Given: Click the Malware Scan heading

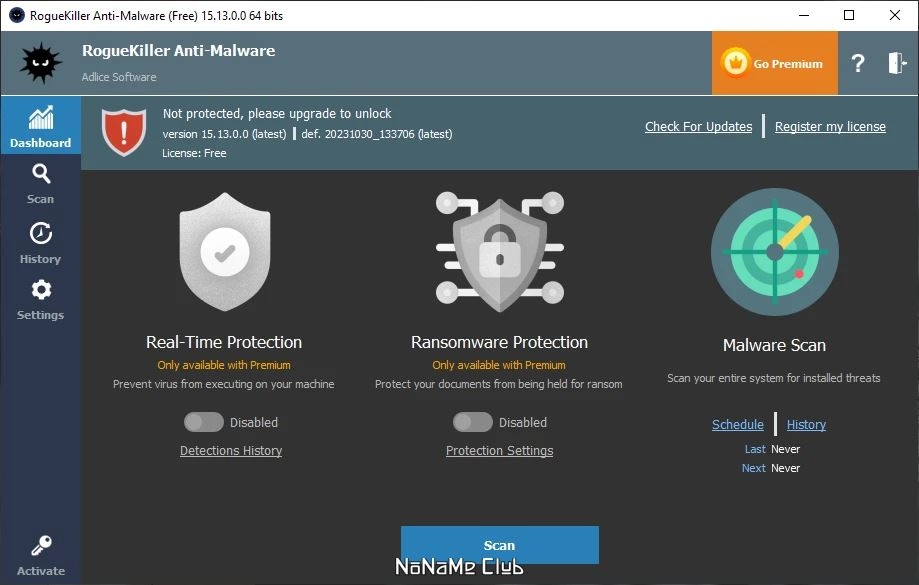Looking at the screenshot, I should [x=774, y=345].
